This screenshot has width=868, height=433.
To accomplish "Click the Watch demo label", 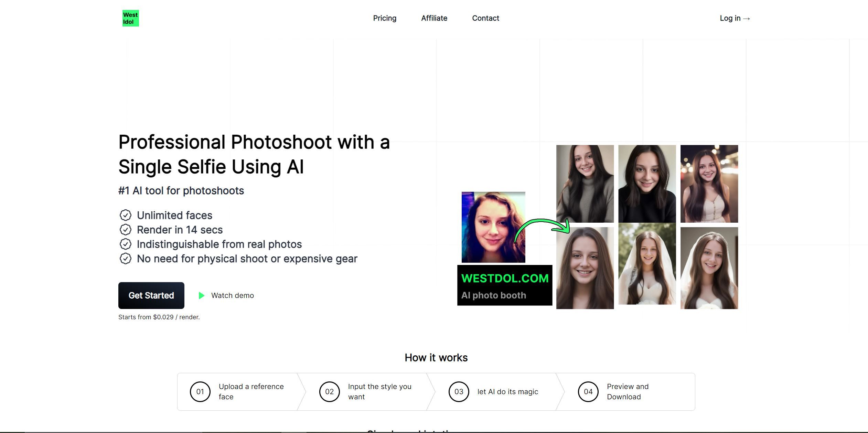I will (x=232, y=295).
